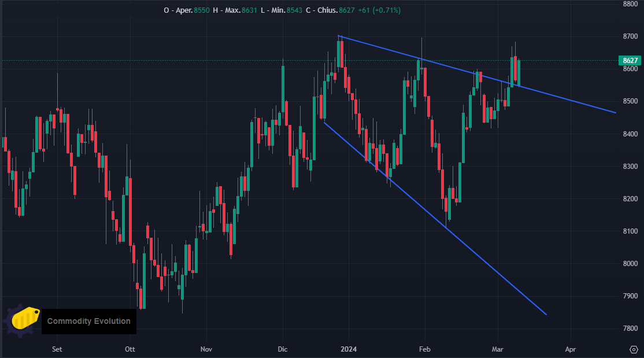Click the 8600 price axis label
Viewport: 644px width, 358px height.
pyautogui.click(x=631, y=69)
